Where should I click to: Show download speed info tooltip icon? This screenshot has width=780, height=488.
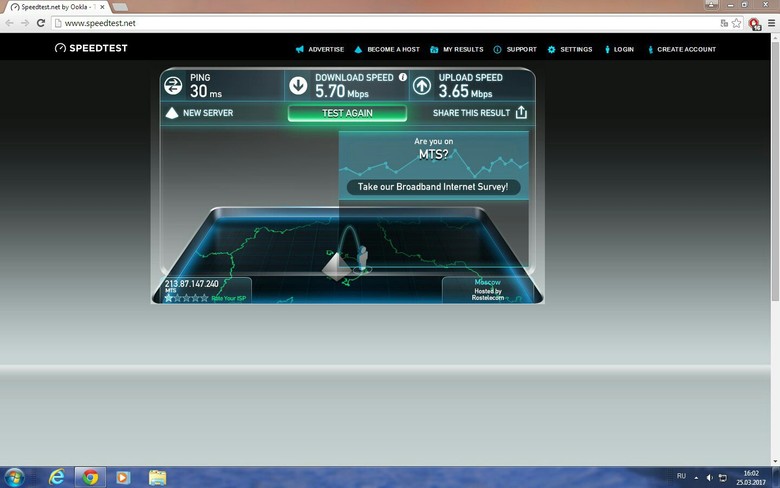pos(402,77)
